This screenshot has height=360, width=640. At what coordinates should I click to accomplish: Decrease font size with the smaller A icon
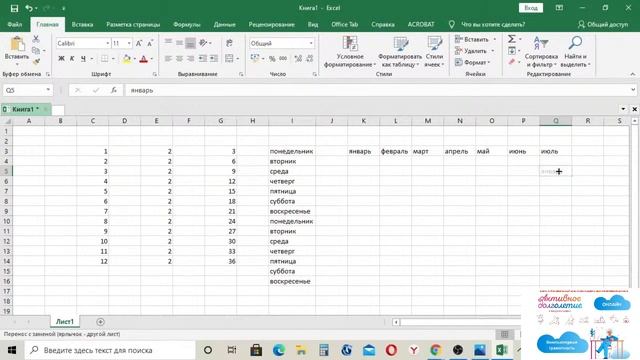tap(150, 43)
